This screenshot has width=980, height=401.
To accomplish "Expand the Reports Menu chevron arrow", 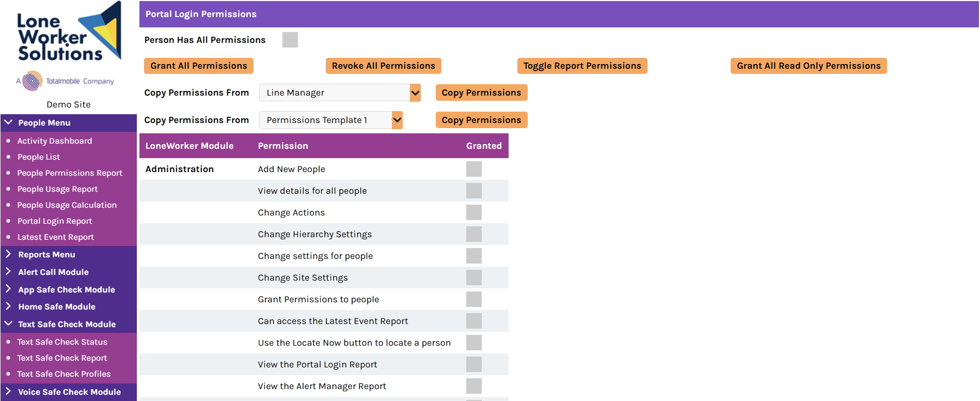I will pyautogui.click(x=8, y=254).
